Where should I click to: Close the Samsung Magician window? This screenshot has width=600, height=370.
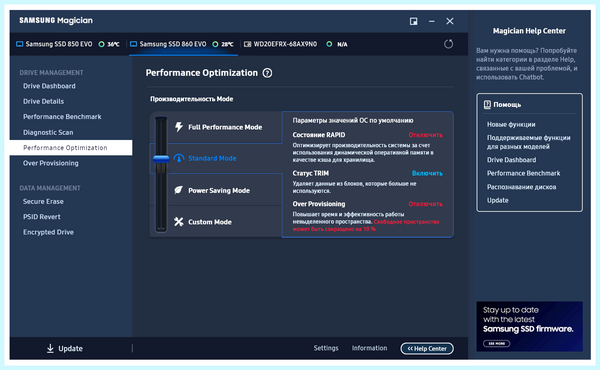click(450, 21)
